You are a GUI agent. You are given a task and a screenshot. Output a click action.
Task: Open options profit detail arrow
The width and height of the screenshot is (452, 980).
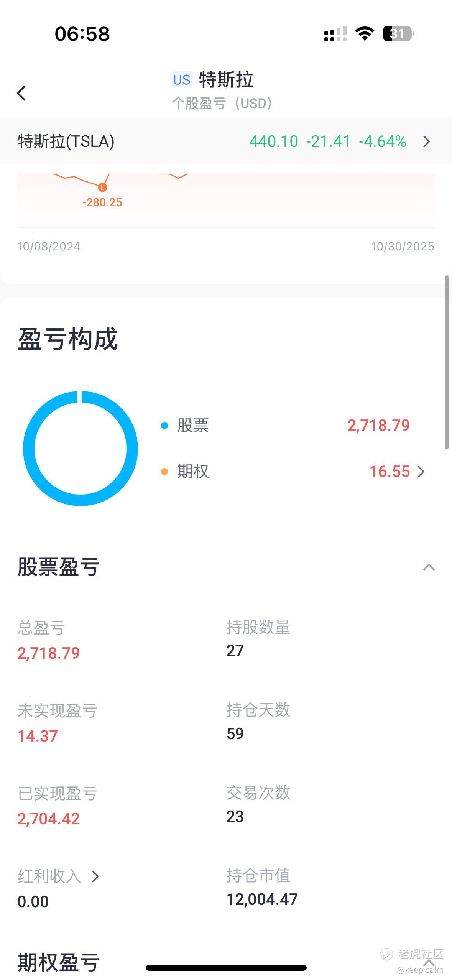click(x=421, y=472)
